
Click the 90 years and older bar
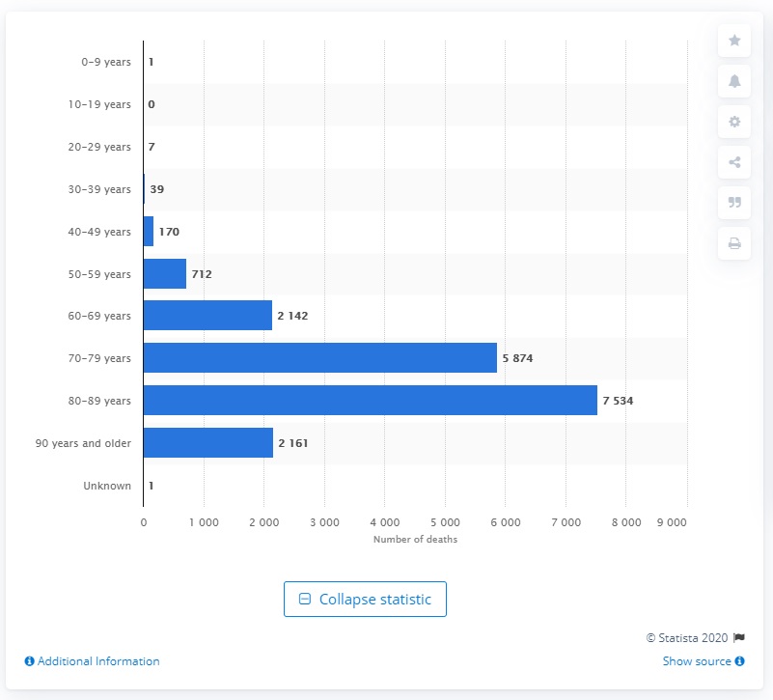208,442
